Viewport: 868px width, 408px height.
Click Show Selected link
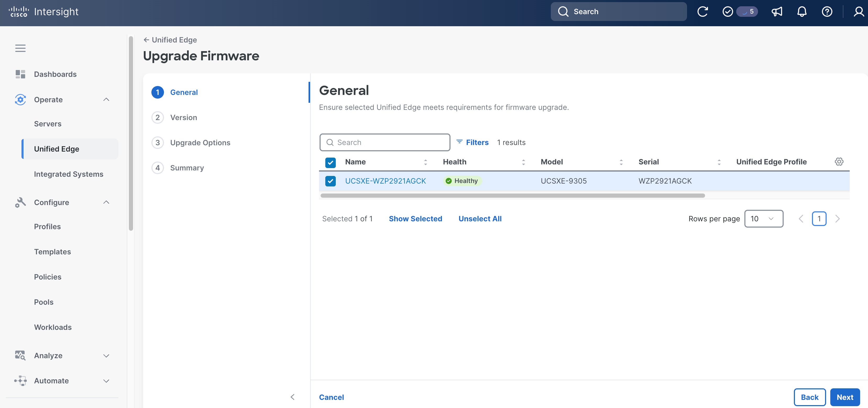tap(415, 219)
